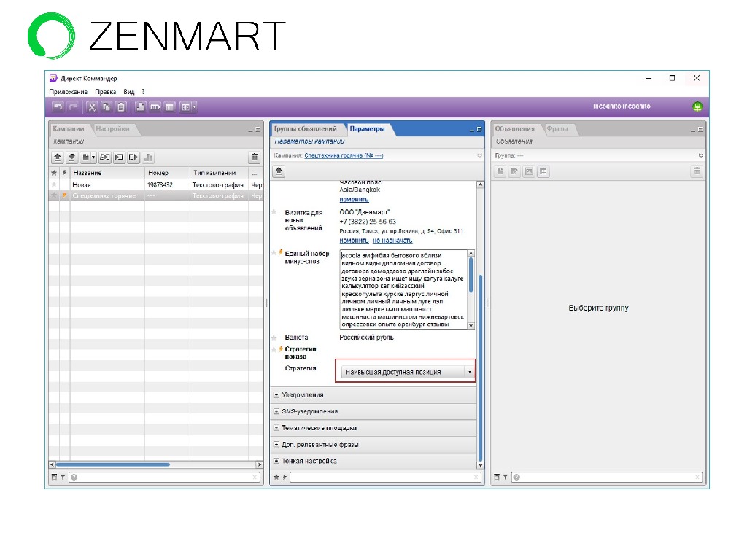Expand the SMS-уведомления section
This screenshot has width=747, height=560.
pos(276,411)
